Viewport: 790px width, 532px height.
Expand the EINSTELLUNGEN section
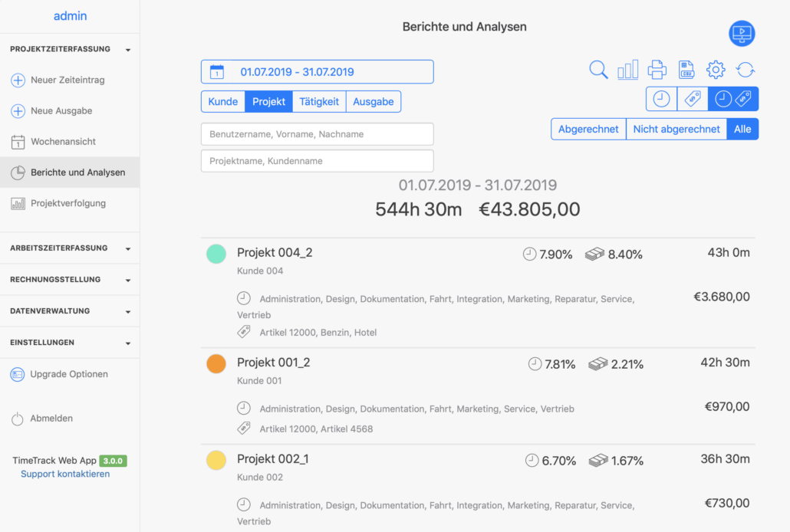point(70,343)
